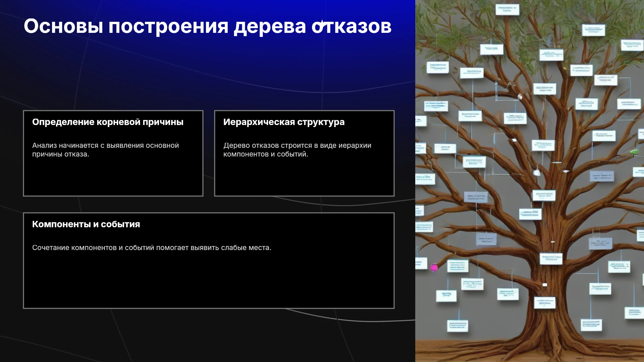Click the text "Анализ начинается с выявления основной причины отказа"
Image resolution: width=644 pixels, height=362 pixels.
point(105,150)
